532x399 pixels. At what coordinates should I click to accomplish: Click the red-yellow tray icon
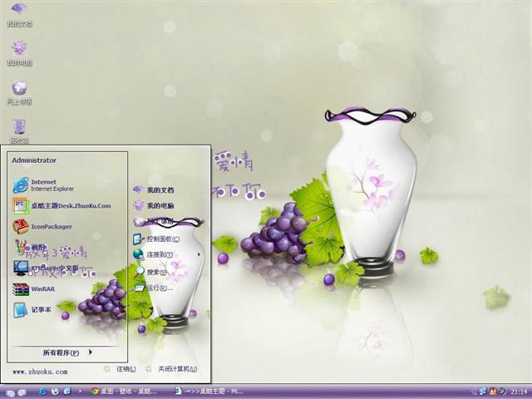[492, 392]
